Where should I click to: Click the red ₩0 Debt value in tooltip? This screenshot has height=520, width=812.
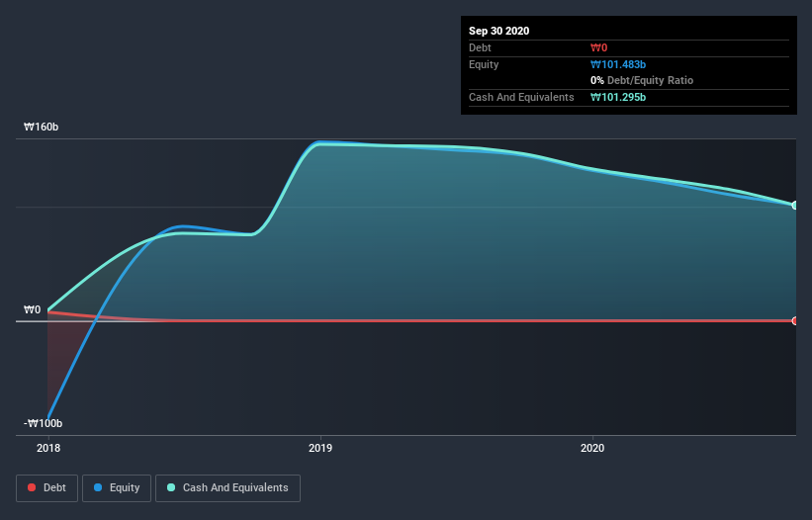tap(598, 47)
